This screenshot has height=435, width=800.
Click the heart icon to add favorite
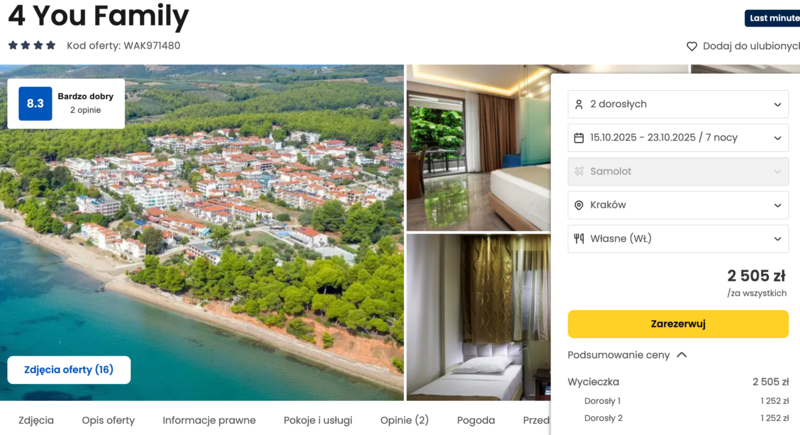click(x=691, y=46)
